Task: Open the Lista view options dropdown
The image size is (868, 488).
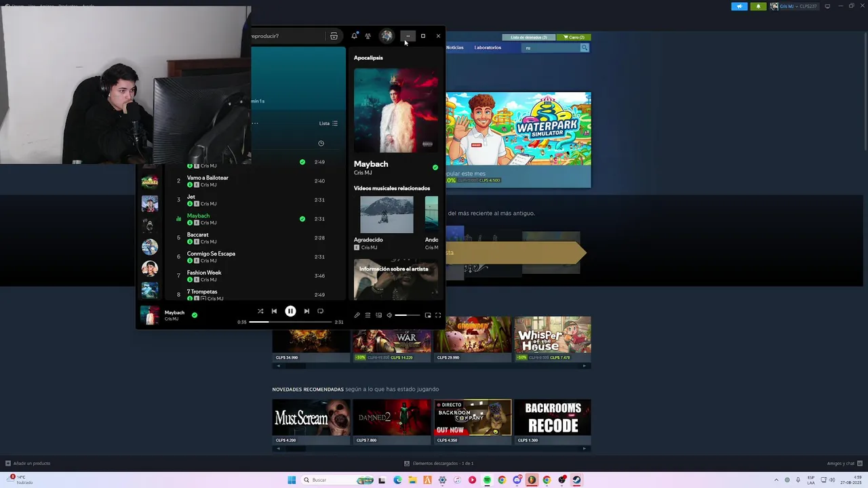Action: [328, 123]
